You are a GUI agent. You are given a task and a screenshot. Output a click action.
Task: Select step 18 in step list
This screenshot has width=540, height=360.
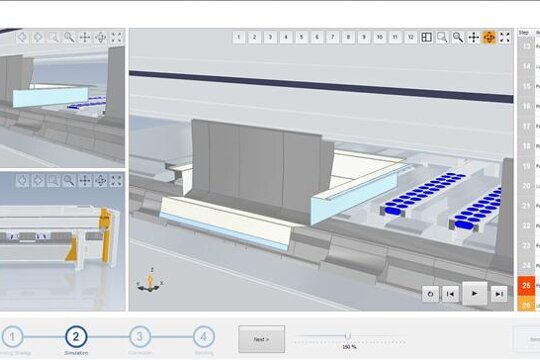[x=527, y=146]
